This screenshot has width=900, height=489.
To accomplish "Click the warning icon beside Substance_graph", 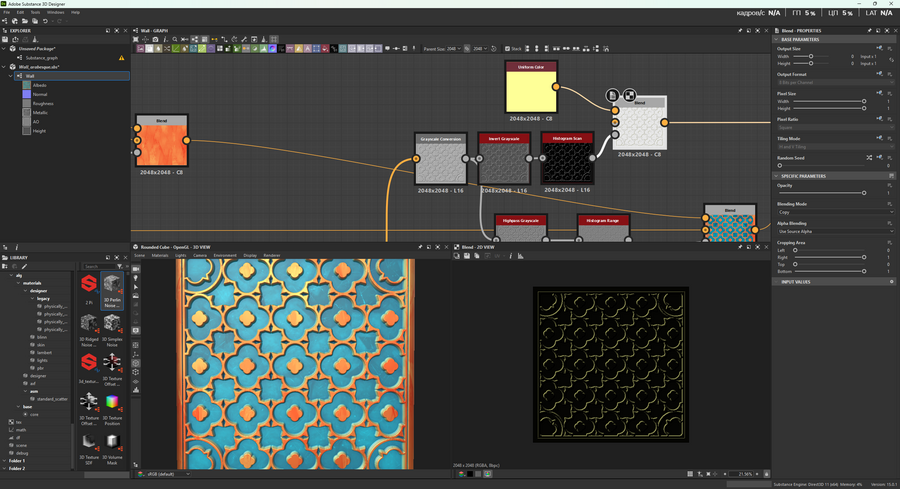I will [x=122, y=58].
